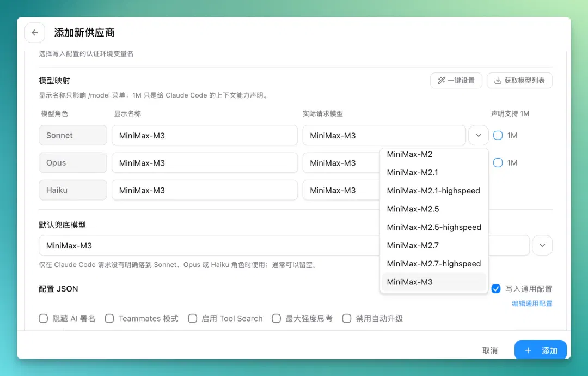Focus the Haiku 实际请求模型 input
This screenshot has height=376, width=588.
coord(341,190)
